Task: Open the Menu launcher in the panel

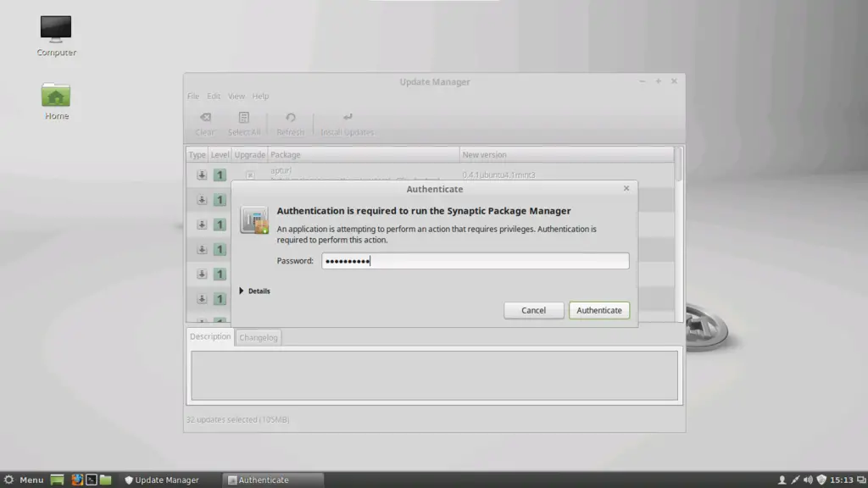Action: click(23, 480)
